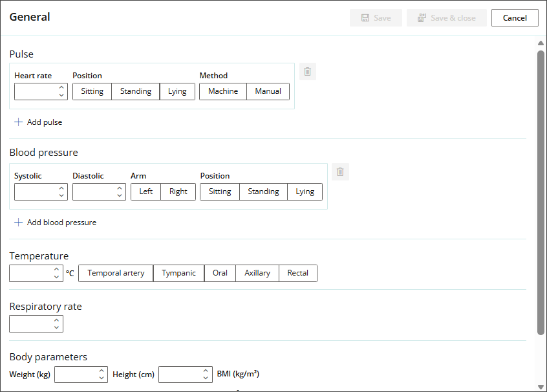Click the Save button
Viewport: 547px width, 392px height.
376,18
